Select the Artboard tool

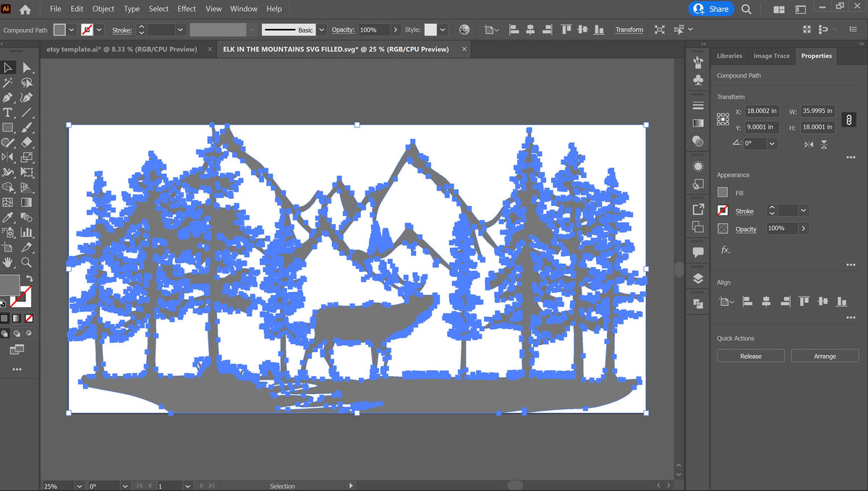click(x=8, y=247)
